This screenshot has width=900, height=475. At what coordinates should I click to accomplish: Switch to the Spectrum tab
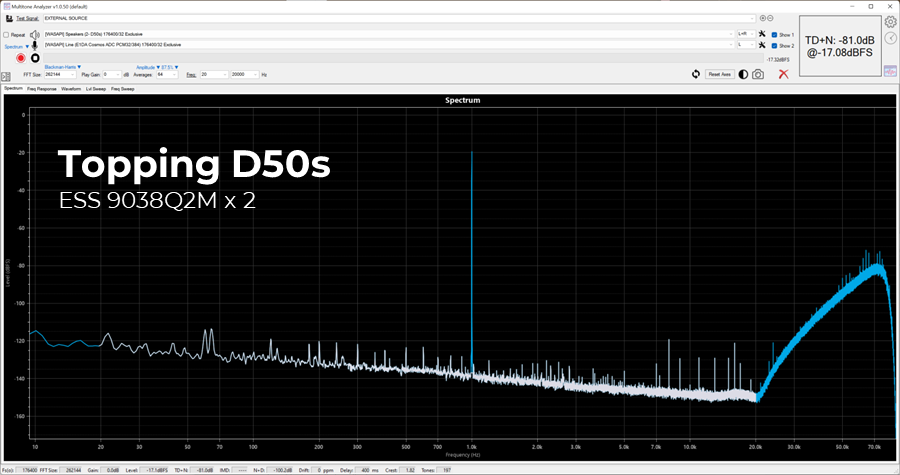[13, 88]
